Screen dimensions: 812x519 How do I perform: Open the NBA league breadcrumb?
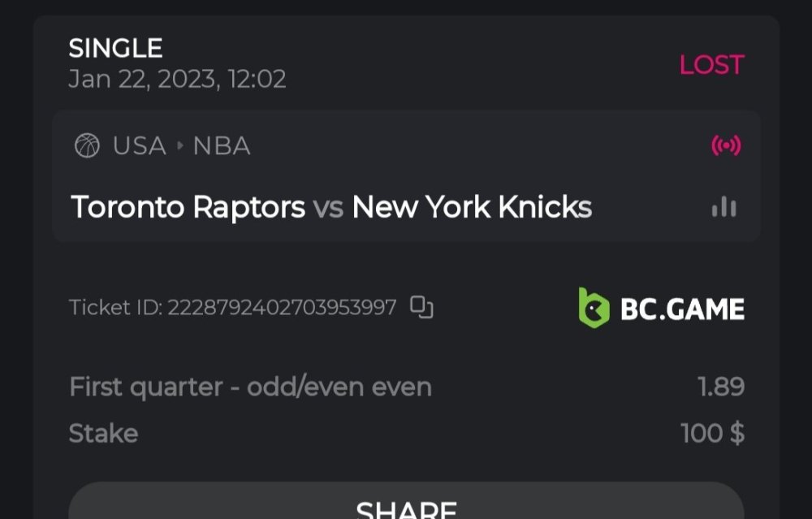click(222, 146)
